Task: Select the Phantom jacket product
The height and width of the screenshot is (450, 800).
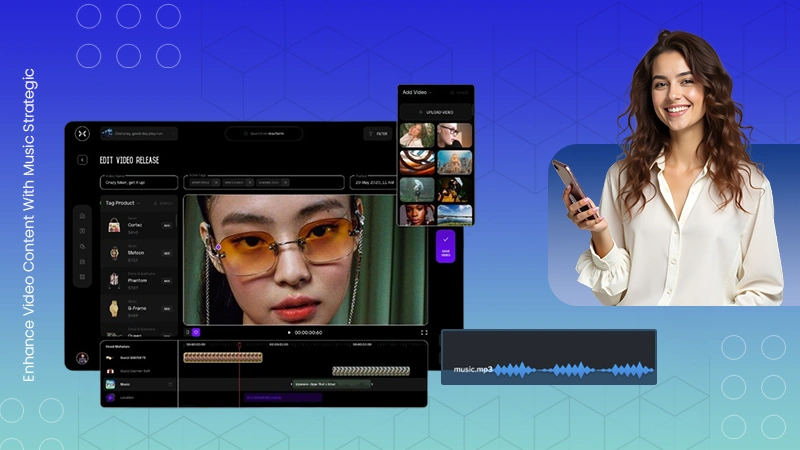Action: point(138,281)
